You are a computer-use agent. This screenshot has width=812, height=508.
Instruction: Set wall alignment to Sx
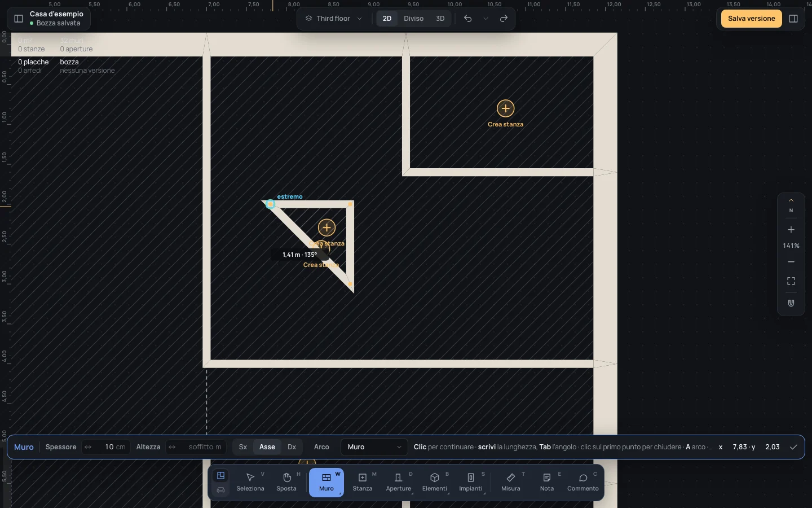[243, 447]
